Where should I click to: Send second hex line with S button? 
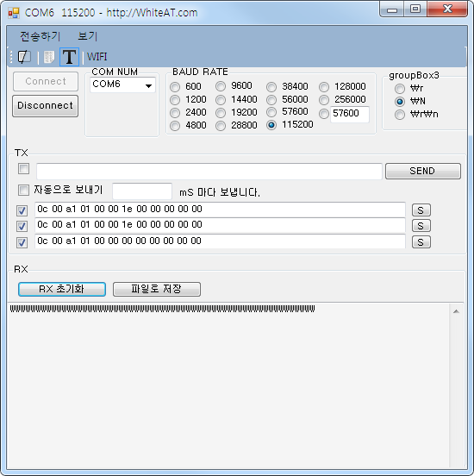click(x=421, y=226)
